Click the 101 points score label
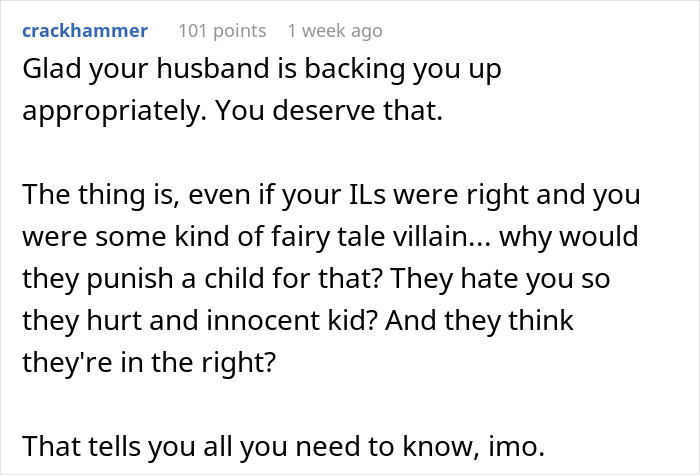 point(222,31)
